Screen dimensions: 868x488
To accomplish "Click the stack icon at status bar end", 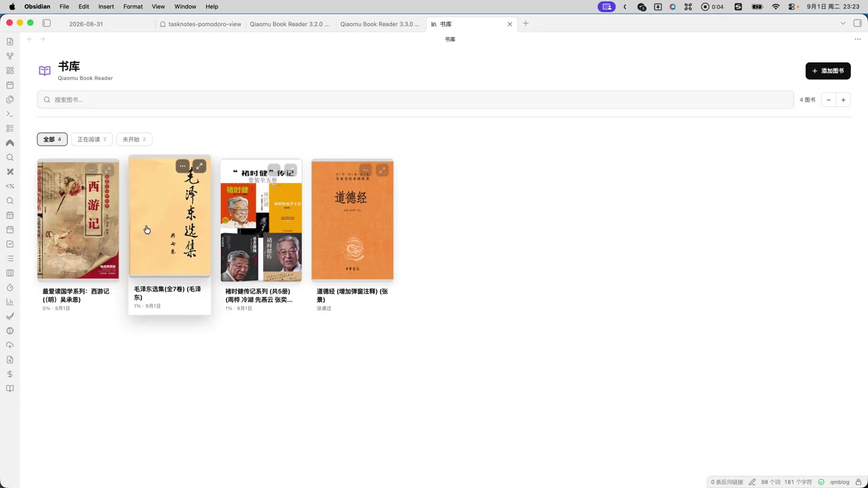I will coord(859,482).
